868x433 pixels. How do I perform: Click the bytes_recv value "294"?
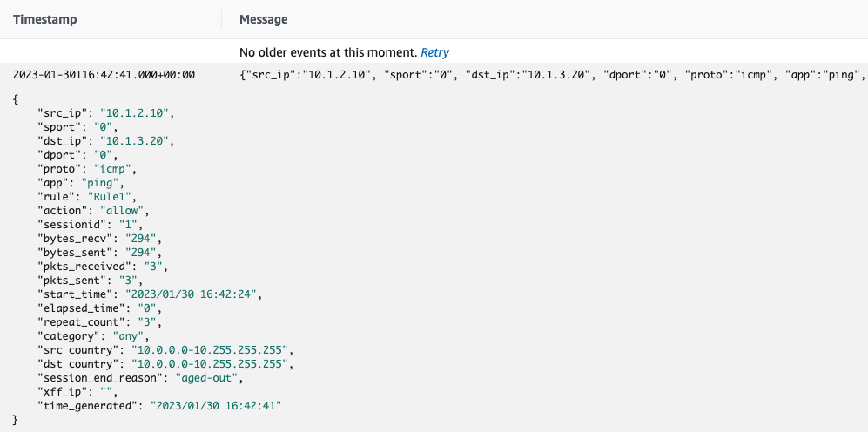143,237
